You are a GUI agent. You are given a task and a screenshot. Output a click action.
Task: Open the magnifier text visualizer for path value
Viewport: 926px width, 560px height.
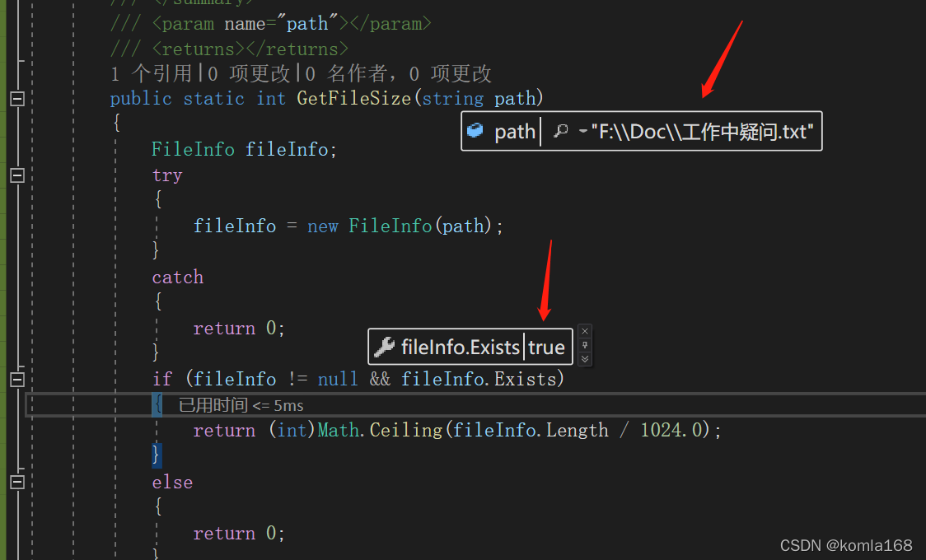561,130
